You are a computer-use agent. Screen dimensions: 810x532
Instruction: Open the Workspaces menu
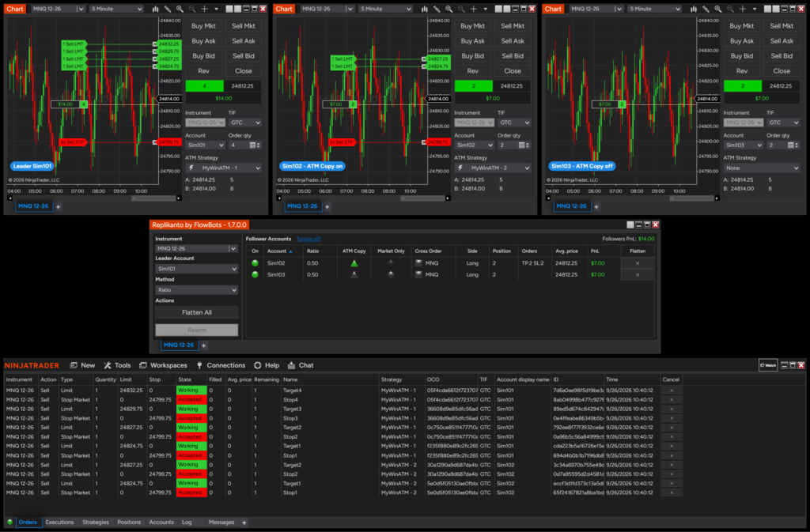pos(163,365)
